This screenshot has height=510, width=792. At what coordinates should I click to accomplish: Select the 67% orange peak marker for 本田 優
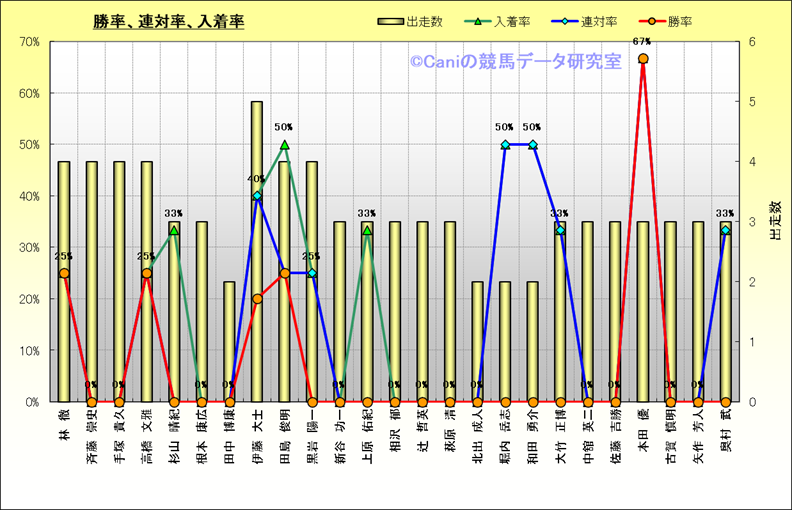point(643,59)
